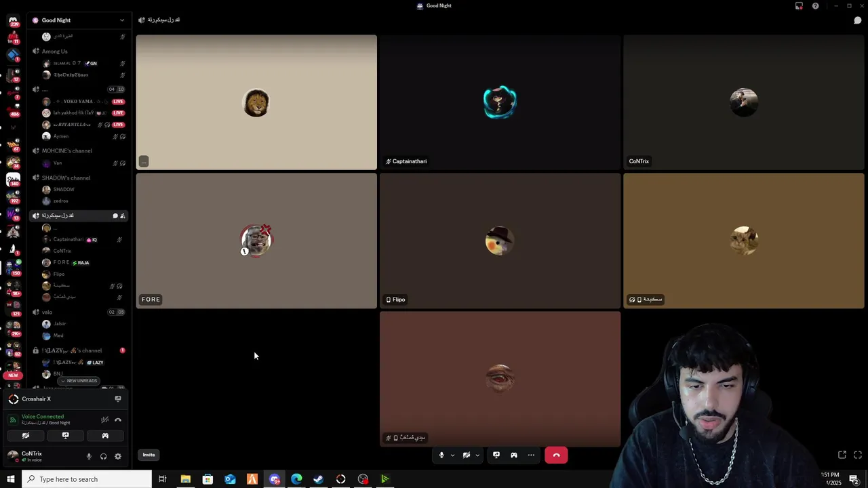The width and height of the screenshot is (868, 488).
Task: Turn on camera in voice panel
Action: [26, 436]
